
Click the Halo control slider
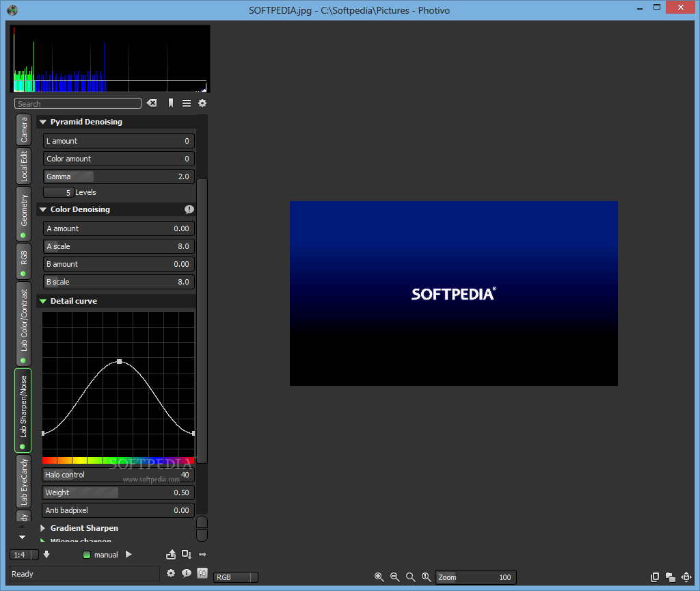pos(118,475)
